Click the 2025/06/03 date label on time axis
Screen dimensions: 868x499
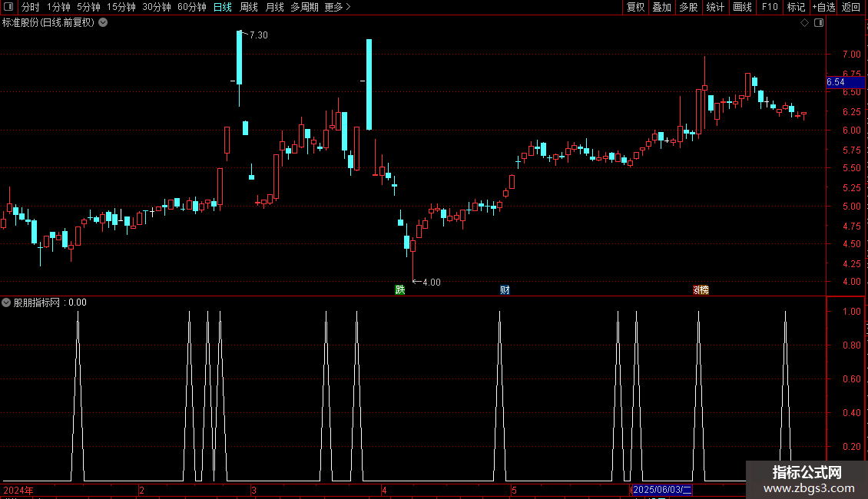(661, 490)
